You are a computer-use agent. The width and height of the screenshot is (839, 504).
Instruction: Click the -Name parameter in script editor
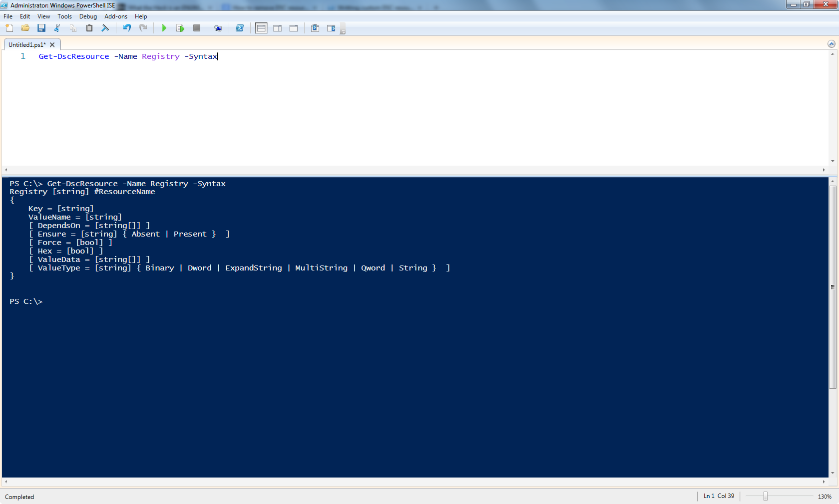(126, 56)
